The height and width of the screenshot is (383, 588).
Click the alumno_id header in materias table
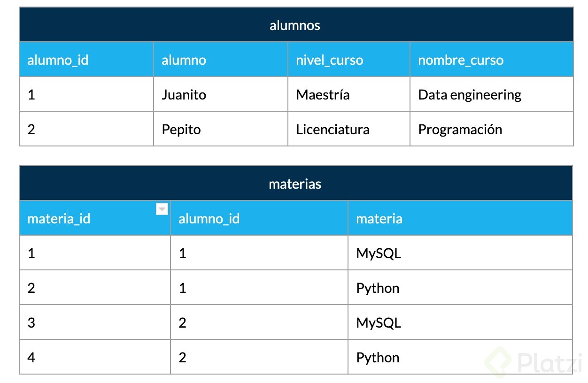pos(209,219)
